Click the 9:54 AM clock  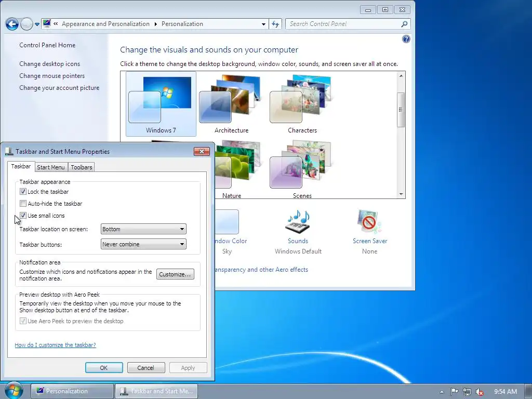(505, 392)
